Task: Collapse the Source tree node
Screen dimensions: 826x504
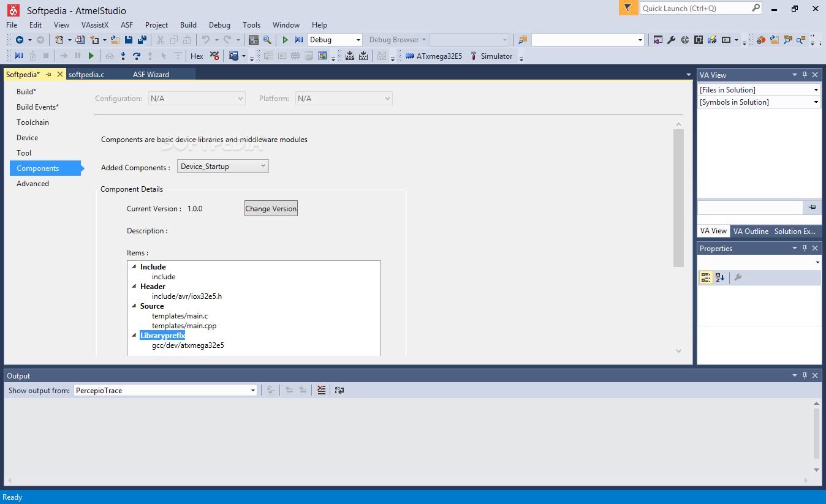Action: (134, 306)
